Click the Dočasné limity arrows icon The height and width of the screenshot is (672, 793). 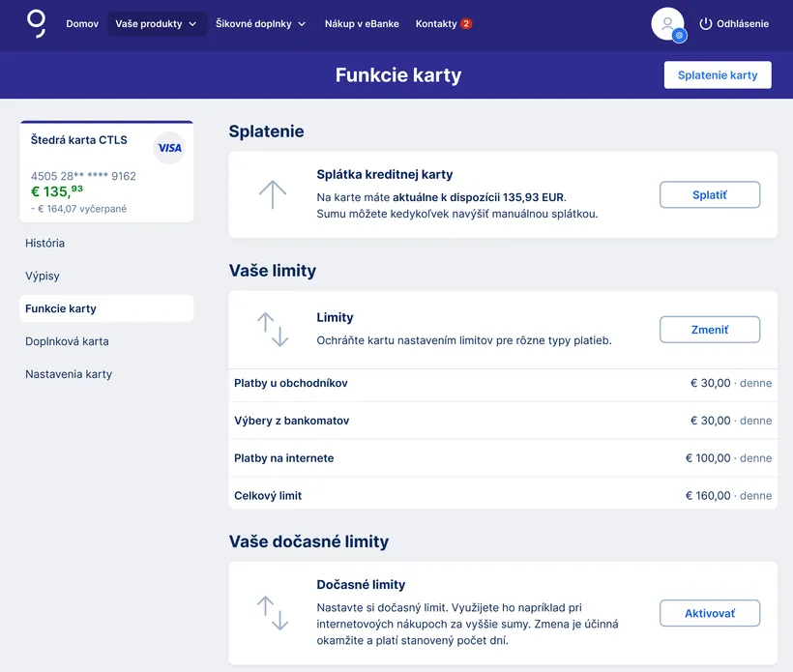pyautogui.click(x=273, y=613)
